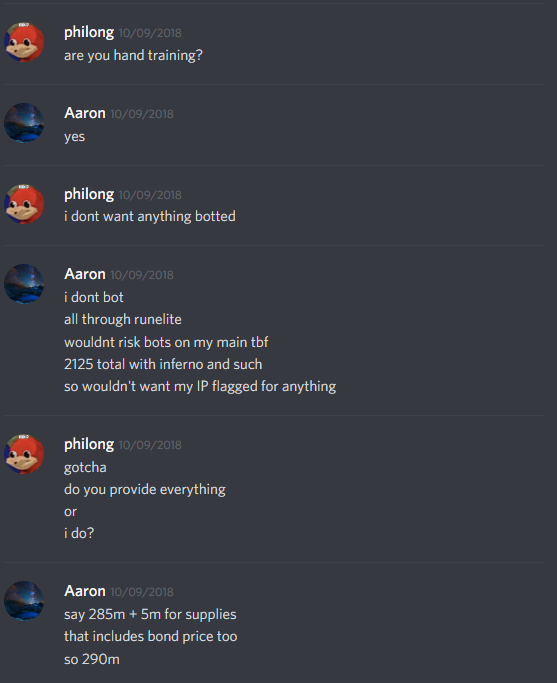Image resolution: width=557 pixels, height=683 pixels.
Task: Open philong's avatar beside the 'gotcha' message
Action: 24,454
